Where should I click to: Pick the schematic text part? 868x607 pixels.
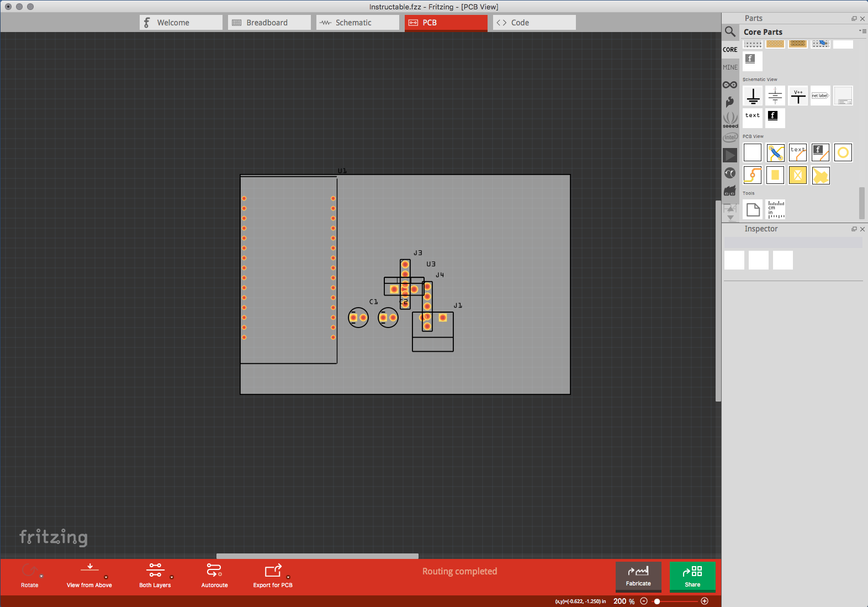pyautogui.click(x=753, y=118)
